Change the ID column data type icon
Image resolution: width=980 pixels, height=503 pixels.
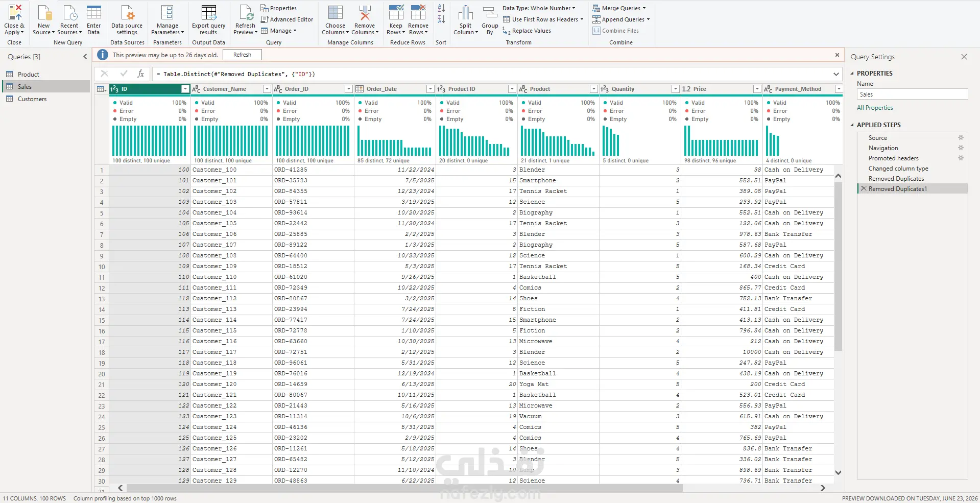tap(115, 89)
